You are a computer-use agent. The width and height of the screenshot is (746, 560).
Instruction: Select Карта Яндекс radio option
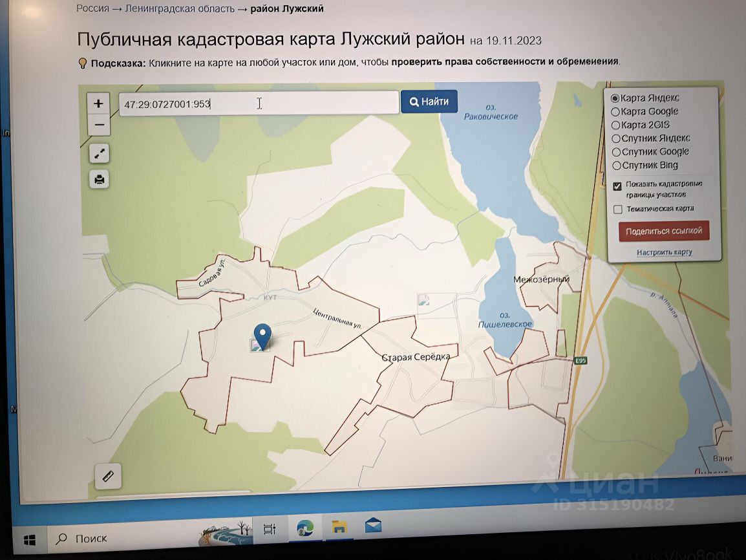click(x=615, y=98)
